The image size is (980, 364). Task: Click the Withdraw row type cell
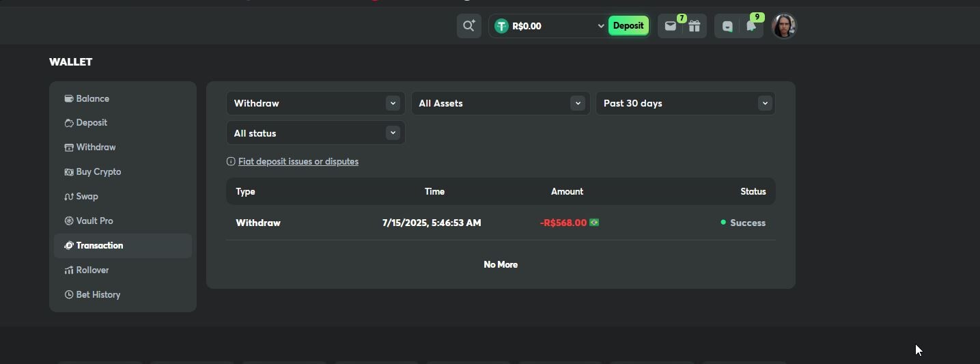[258, 223]
